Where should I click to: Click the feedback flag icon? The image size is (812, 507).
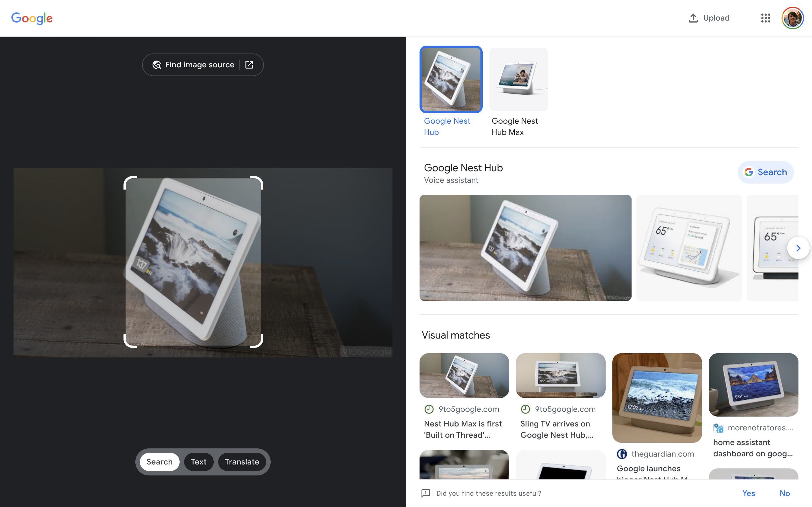coord(425,493)
